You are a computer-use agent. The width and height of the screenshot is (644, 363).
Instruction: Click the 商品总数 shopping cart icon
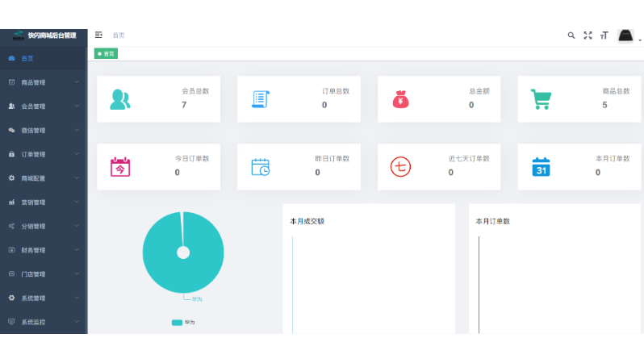pos(541,99)
